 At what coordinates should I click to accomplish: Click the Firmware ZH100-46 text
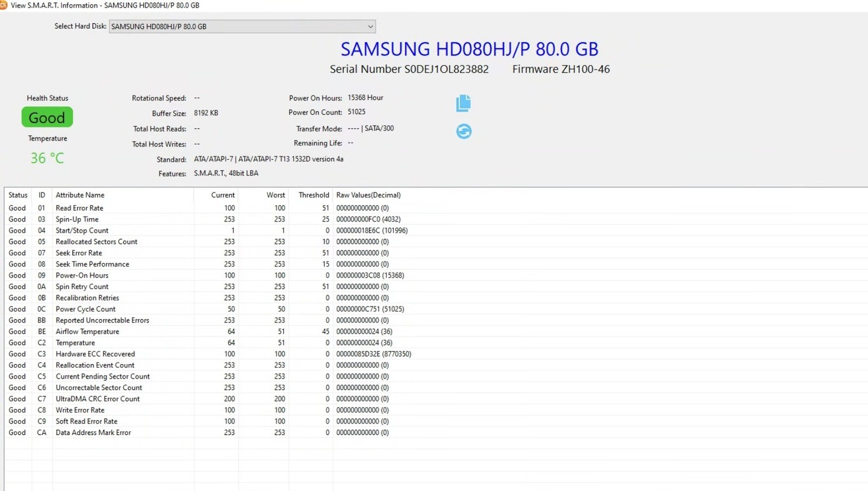point(561,69)
